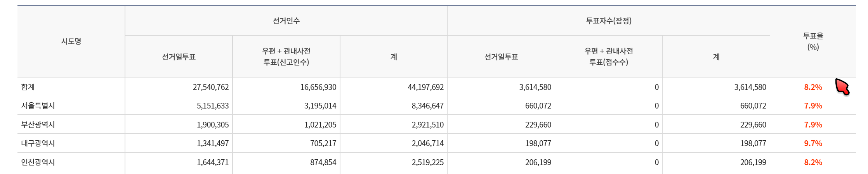Viewport: 868px width, 174px height.
Task: Click the value 1,341,497 for 대구광역시
Action: point(213,143)
